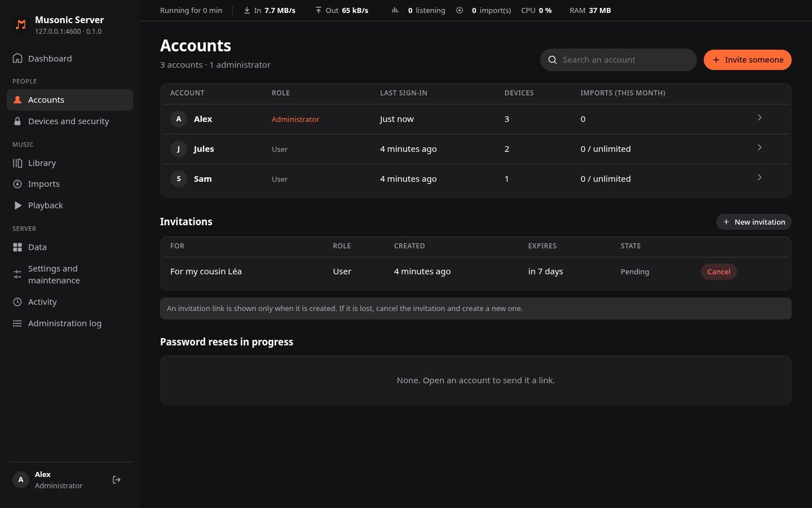
Task: Click the 'S' avatar for Sam
Action: [x=179, y=179]
